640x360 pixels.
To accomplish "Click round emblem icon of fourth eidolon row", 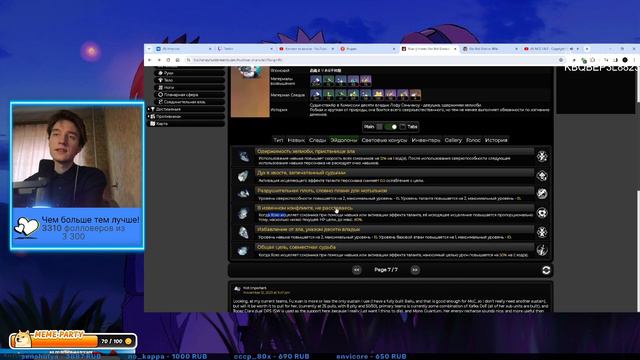I will (x=542, y=213).
